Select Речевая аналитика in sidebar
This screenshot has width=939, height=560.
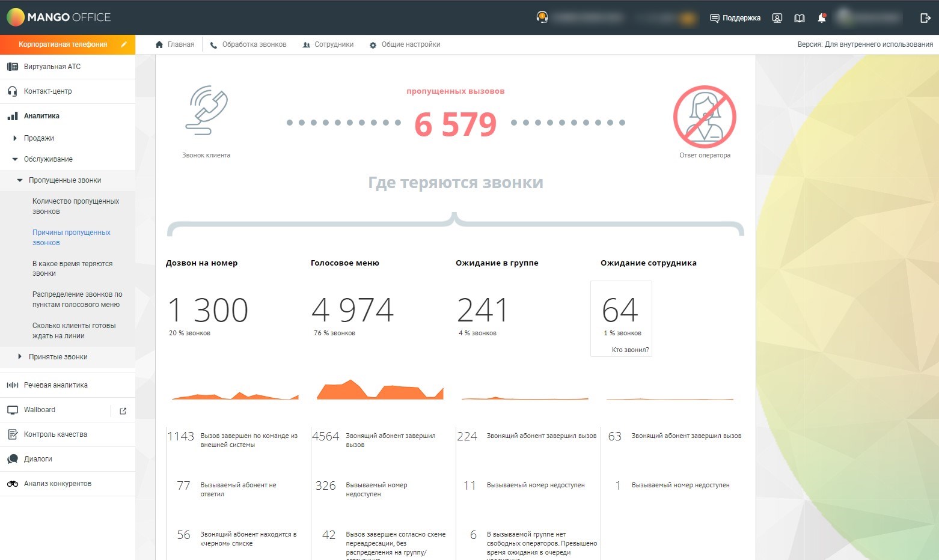pyautogui.click(x=55, y=385)
